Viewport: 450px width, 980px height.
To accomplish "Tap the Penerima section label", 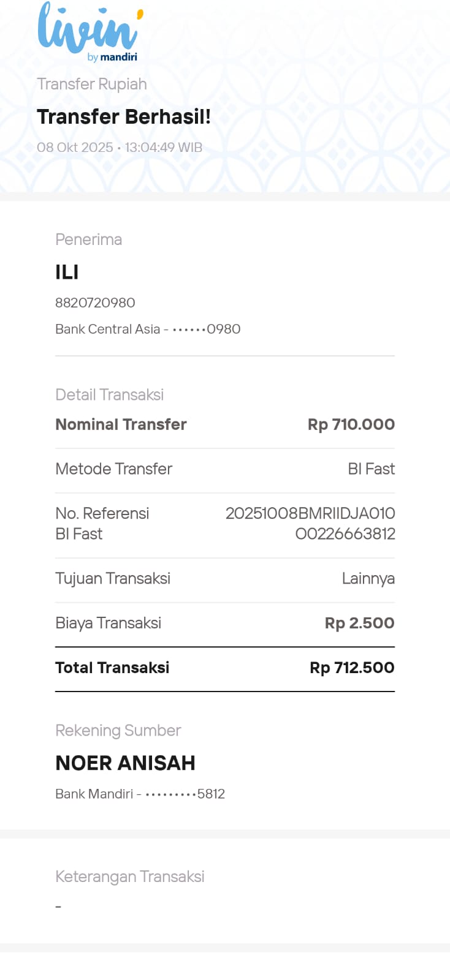I will tap(88, 239).
